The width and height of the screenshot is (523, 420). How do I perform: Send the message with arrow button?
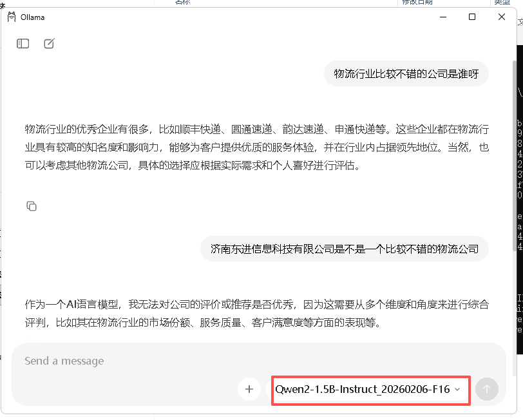pyautogui.click(x=487, y=389)
